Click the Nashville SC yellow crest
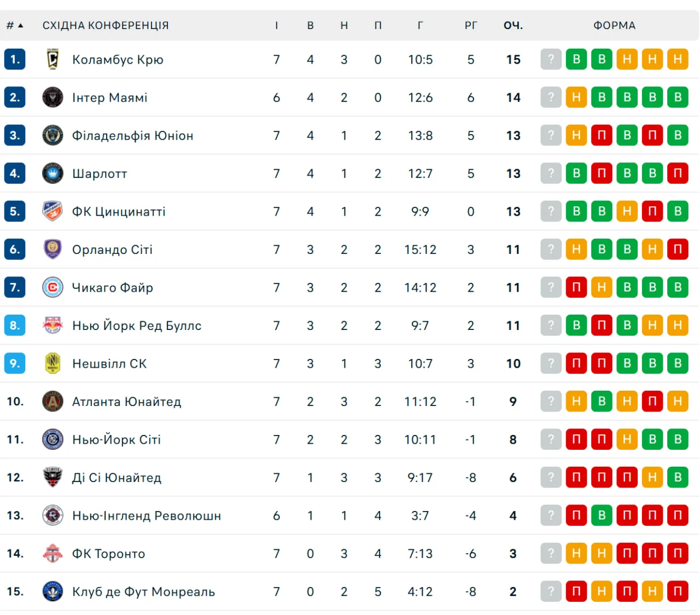The height and width of the screenshot is (615, 700). (x=52, y=363)
